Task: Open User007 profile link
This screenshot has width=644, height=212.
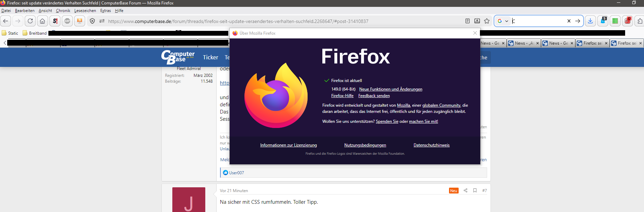Action: point(237,173)
